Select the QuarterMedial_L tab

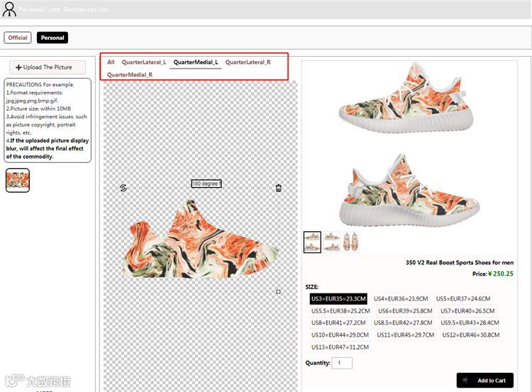[x=196, y=62]
